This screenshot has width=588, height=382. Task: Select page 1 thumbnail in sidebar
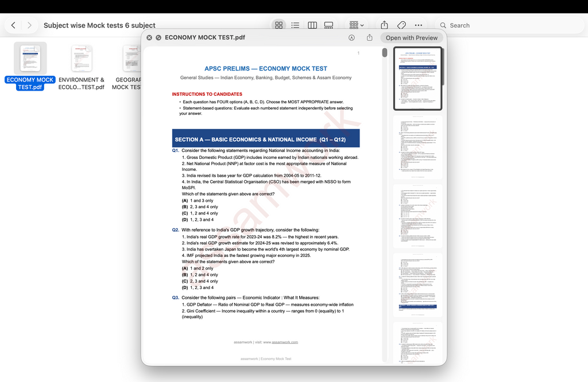tap(418, 79)
